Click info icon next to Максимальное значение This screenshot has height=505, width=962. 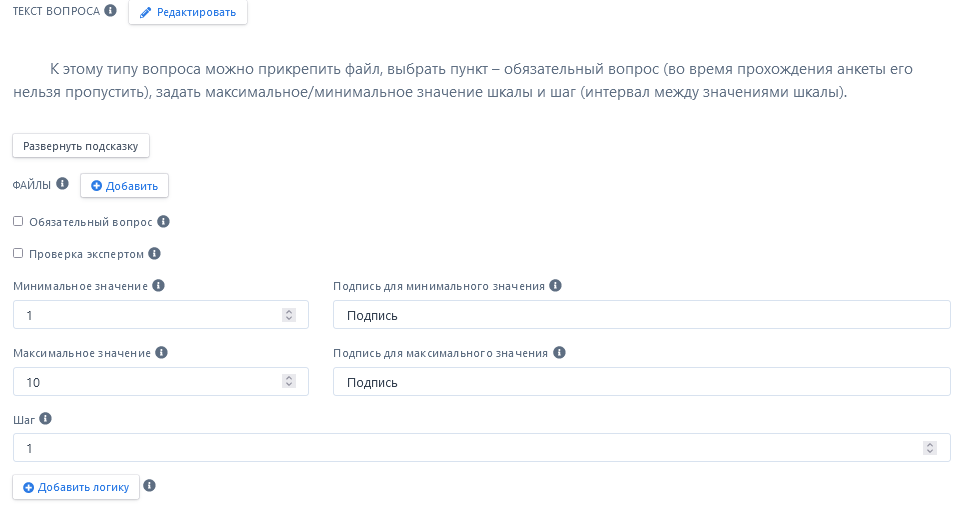(162, 352)
